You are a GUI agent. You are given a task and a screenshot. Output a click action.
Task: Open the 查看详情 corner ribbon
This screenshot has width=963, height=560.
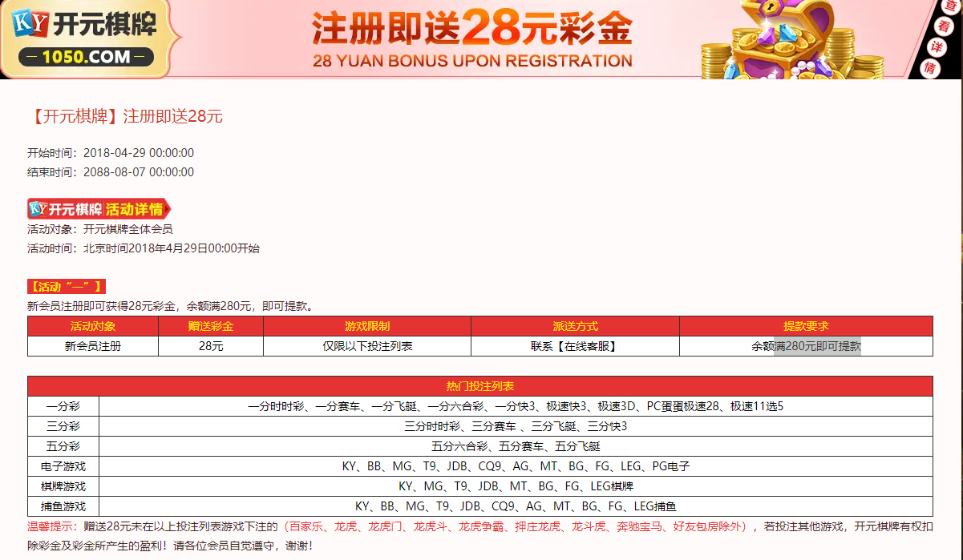point(933,40)
